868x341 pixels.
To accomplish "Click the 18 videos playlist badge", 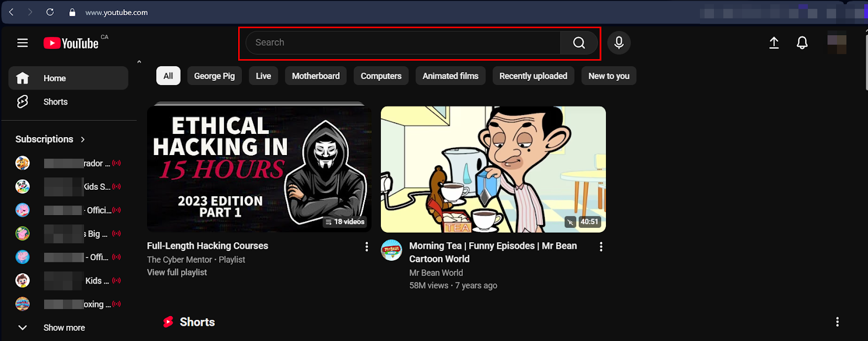I will coord(345,222).
